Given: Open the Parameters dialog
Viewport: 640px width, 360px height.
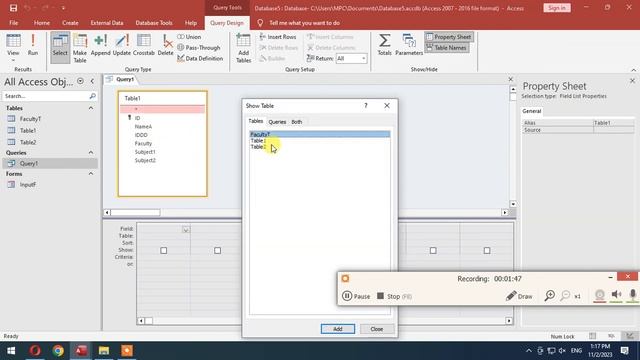Looking at the screenshot, I should [409, 45].
